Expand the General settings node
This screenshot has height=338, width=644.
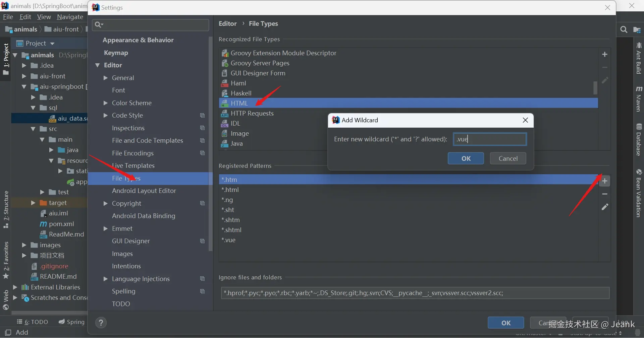(105, 78)
